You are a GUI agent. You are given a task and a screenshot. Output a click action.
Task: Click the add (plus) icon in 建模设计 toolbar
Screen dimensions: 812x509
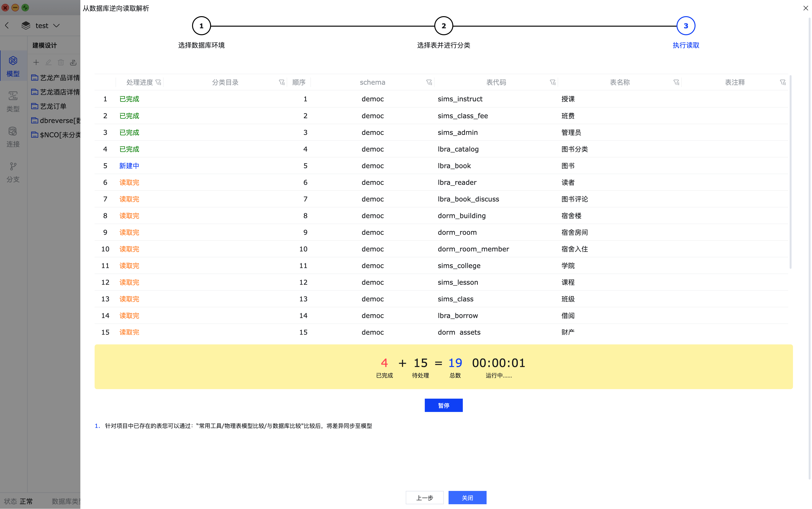(x=36, y=62)
